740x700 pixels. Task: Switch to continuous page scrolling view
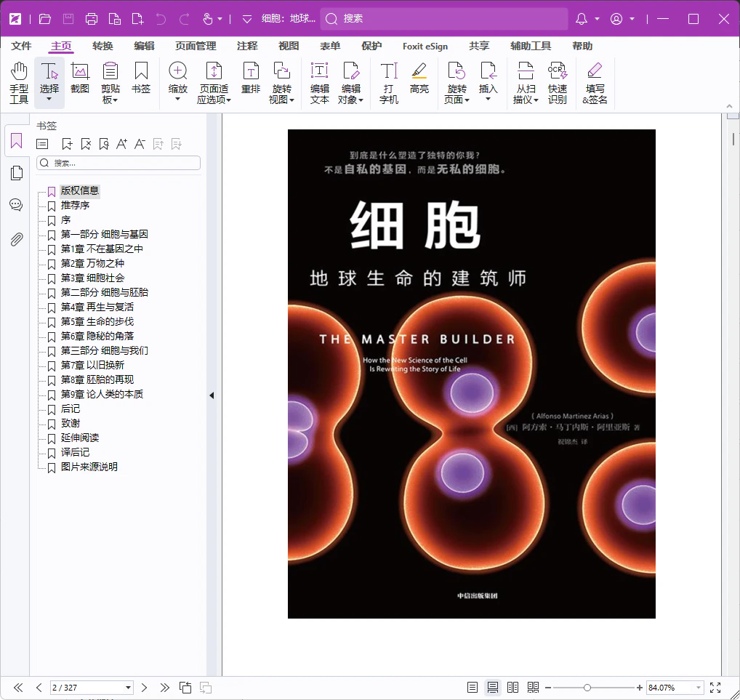click(493, 687)
